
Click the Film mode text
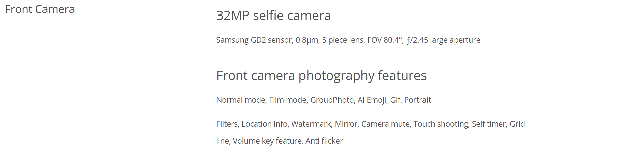point(288,100)
